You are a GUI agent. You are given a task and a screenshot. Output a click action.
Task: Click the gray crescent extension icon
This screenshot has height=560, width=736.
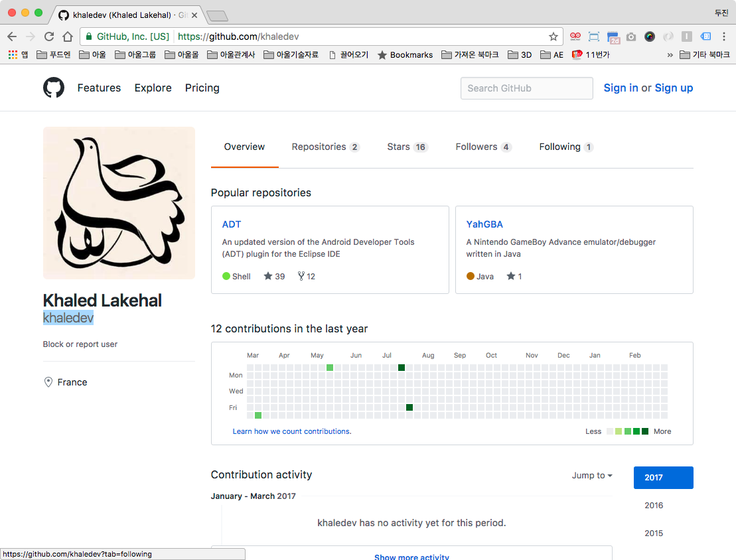click(x=668, y=36)
